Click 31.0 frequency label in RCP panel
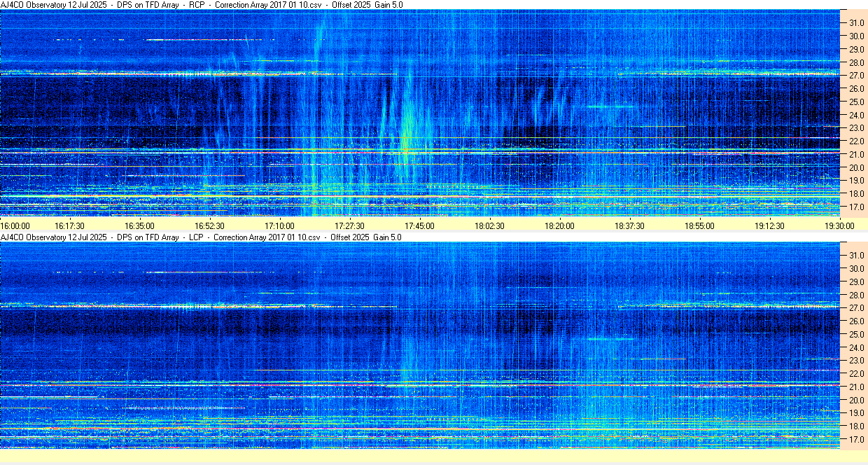 [x=856, y=23]
